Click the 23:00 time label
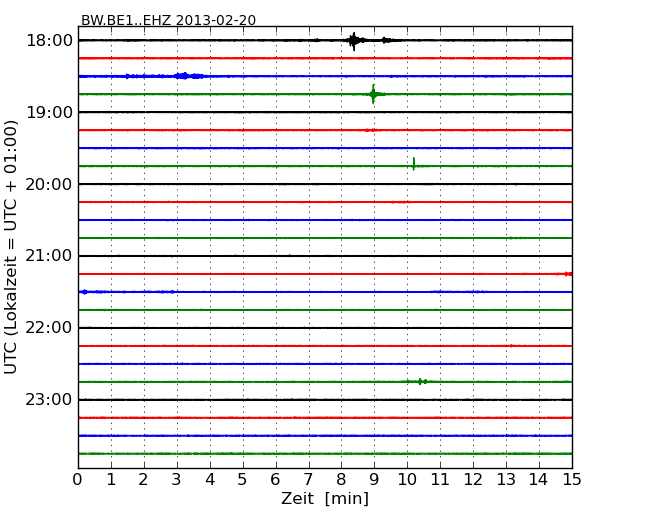Screen dimensions: 650x520 [49, 399]
